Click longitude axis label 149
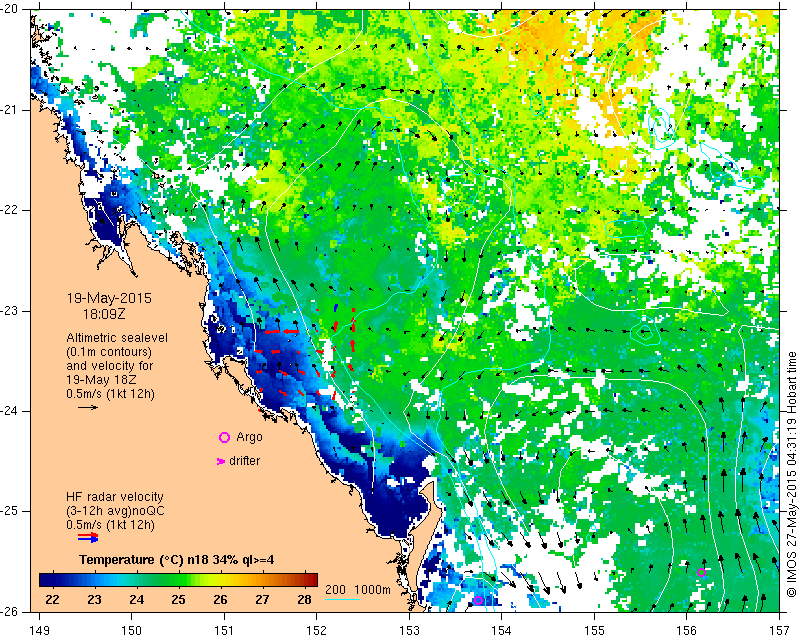Image resolution: width=800 pixels, height=640 pixels. pos(39,631)
